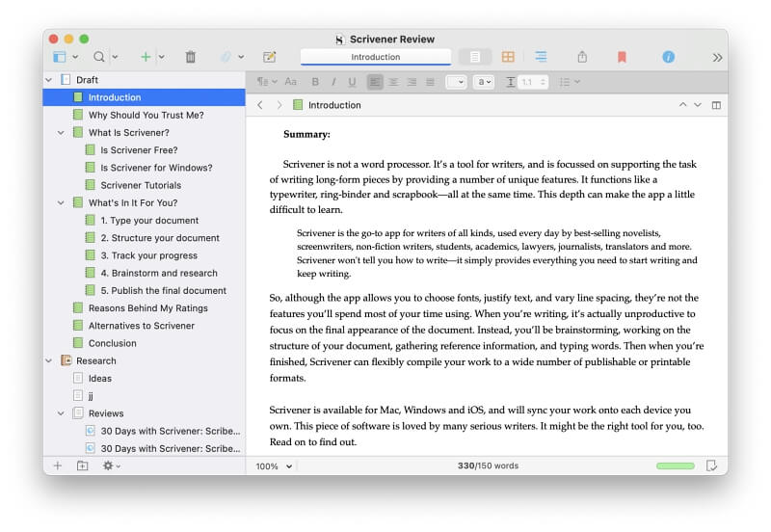The image size is (771, 532).
Task: Click the green word target progress bar
Action: (x=676, y=465)
